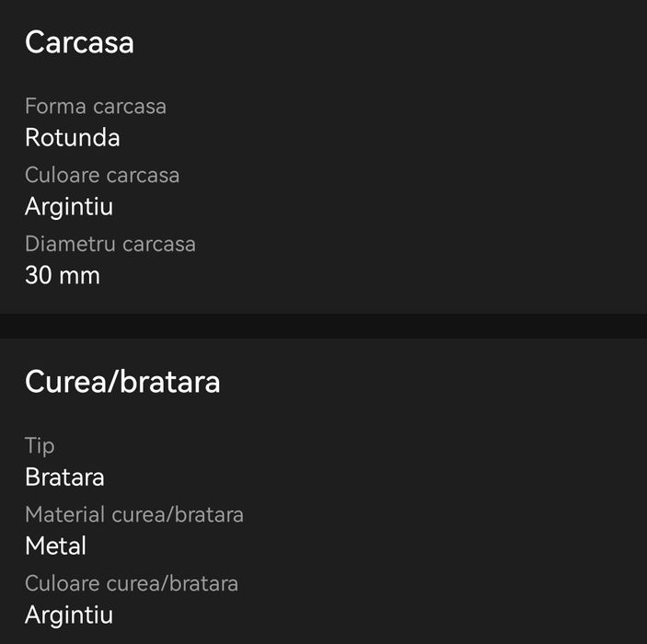Image resolution: width=647 pixels, height=644 pixels.
Task: Click the Curea/bratara section heading
Action: click(122, 382)
